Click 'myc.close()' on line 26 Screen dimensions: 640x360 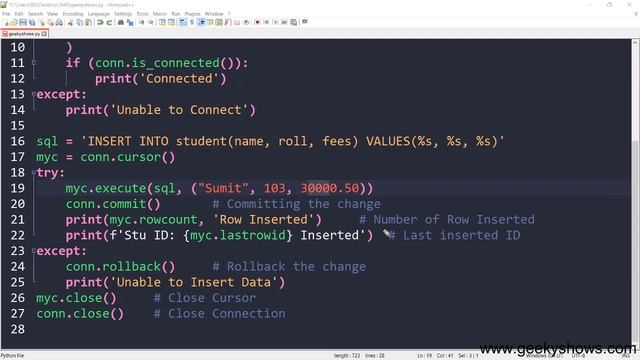click(x=76, y=298)
